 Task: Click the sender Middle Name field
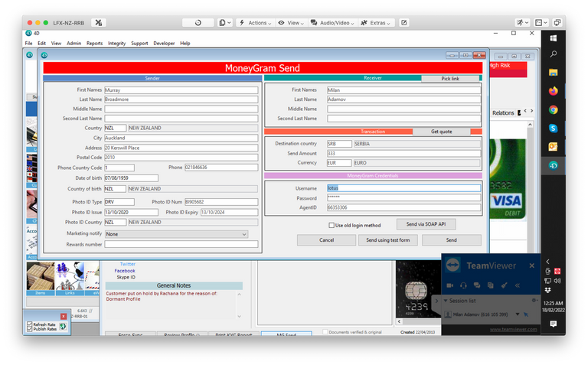pyautogui.click(x=181, y=109)
